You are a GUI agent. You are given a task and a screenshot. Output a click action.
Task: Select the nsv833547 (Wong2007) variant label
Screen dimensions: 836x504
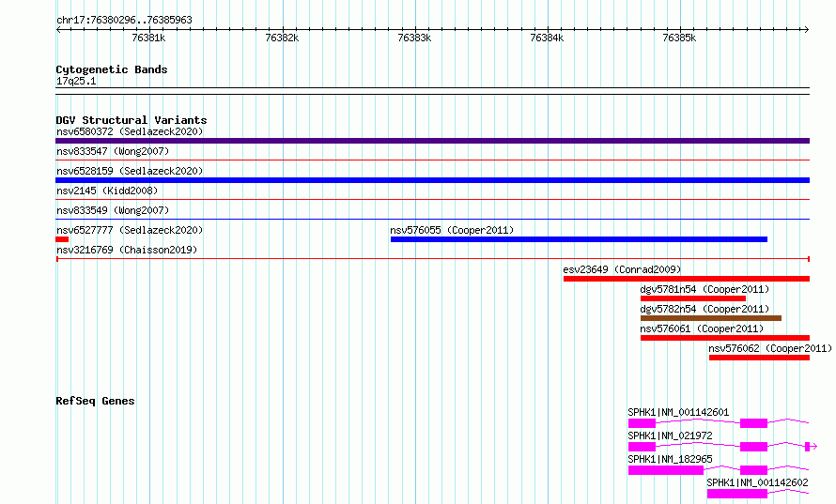click(113, 151)
